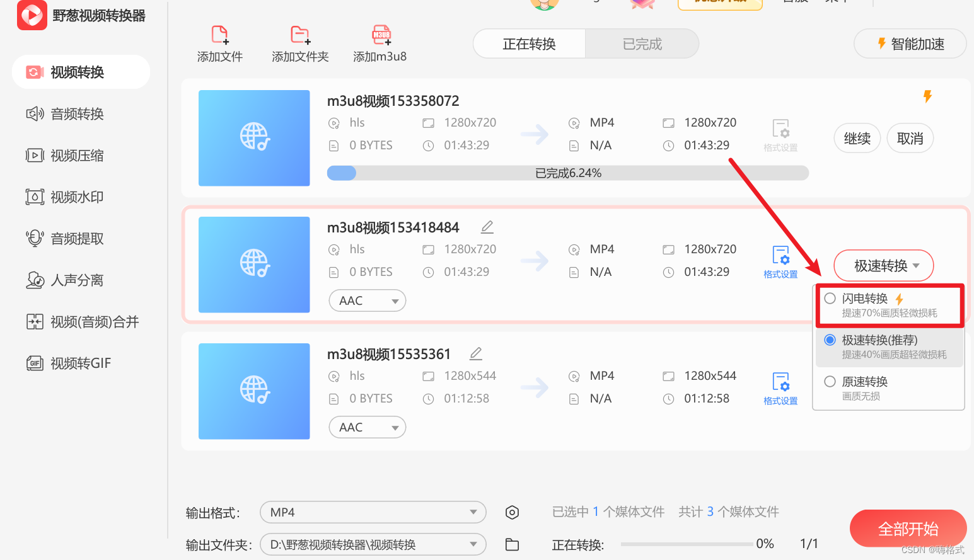974x560 pixels.
Task: Click the title m3u8视频153358072
Action: tap(393, 101)
